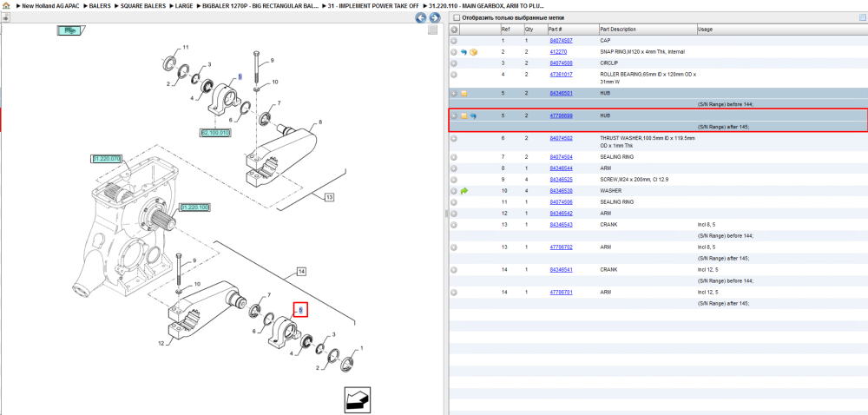Open part number link 84074507
868x415 pixels.
[x=561, y=41]
